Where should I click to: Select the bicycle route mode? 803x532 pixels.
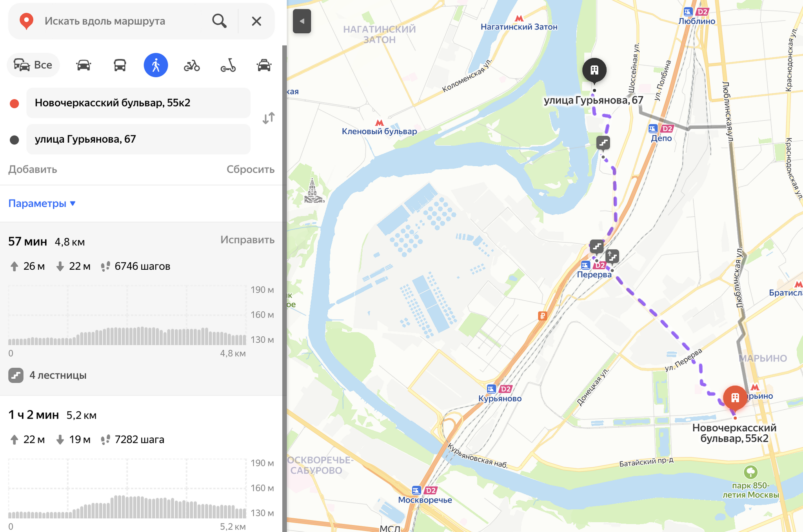click(192, 65)
